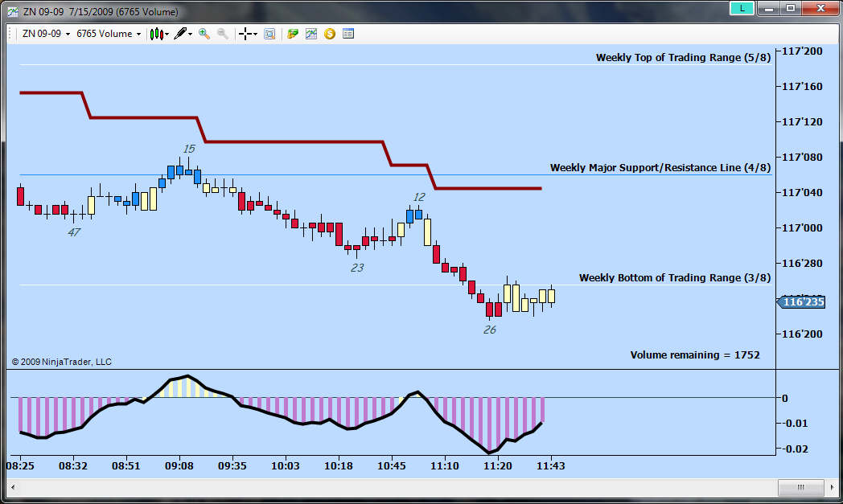This screenshot has width=843, height=504.
Task: Click the candlestick chart style icon
Action: pos(156,34)
